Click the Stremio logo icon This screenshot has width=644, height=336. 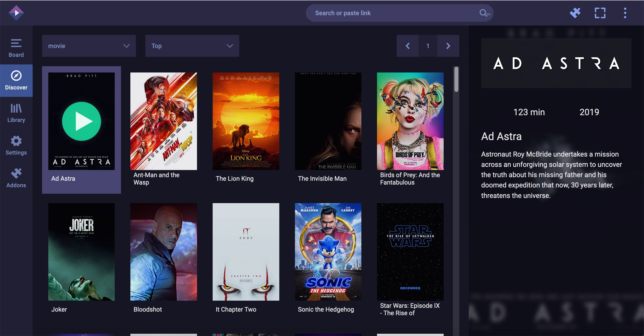[x=16, y=13]
